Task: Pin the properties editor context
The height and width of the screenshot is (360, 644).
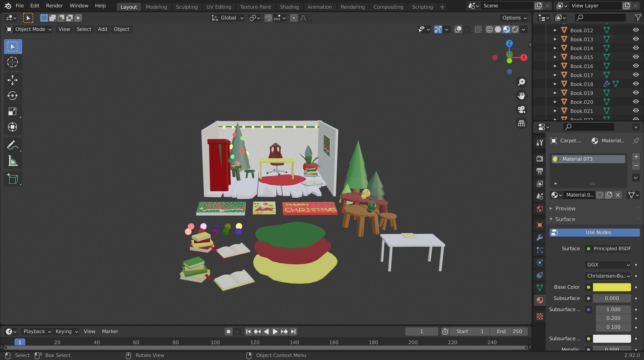Action: point(636,141)
